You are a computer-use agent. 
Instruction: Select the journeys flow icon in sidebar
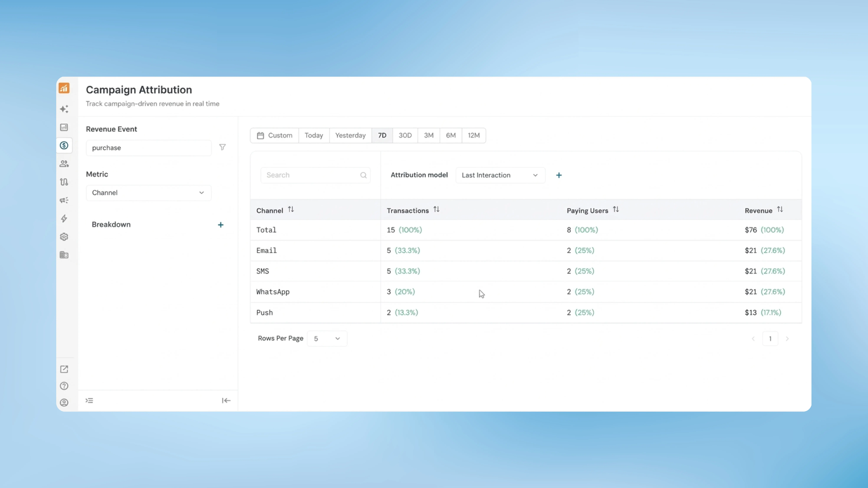64,182
